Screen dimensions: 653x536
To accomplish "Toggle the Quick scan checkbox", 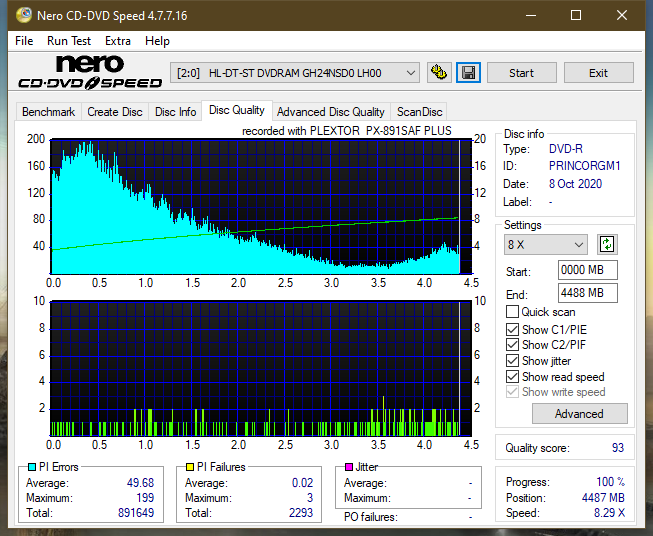I will click(x=512, y=312).
